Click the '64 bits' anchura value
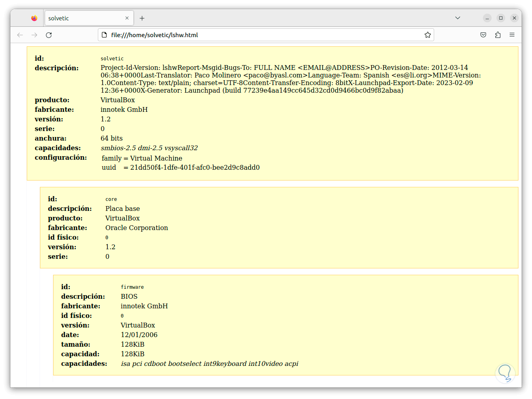Screen dimensions: 532x399 [x=111, y=138]
